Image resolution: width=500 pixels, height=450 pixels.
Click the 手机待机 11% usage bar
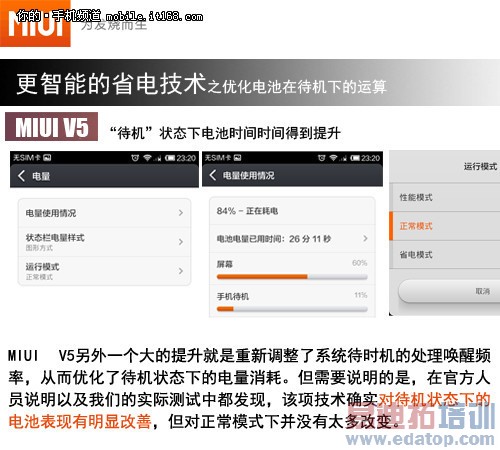point(292,309)
